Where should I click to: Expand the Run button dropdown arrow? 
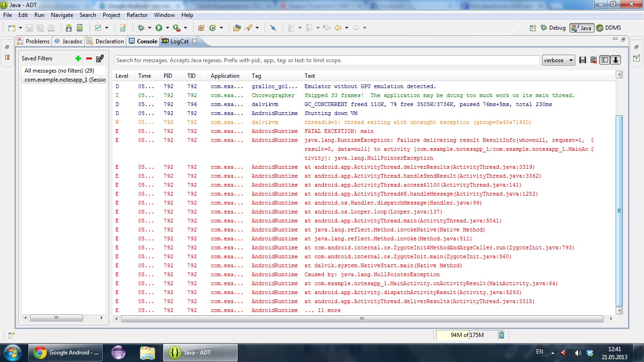pyautogui.click(x=167, y=28)
